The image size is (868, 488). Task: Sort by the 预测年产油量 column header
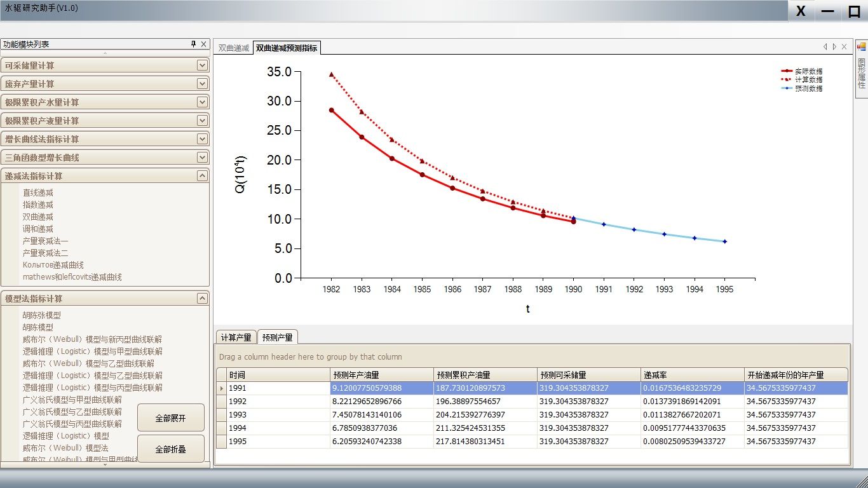[382, 375]
